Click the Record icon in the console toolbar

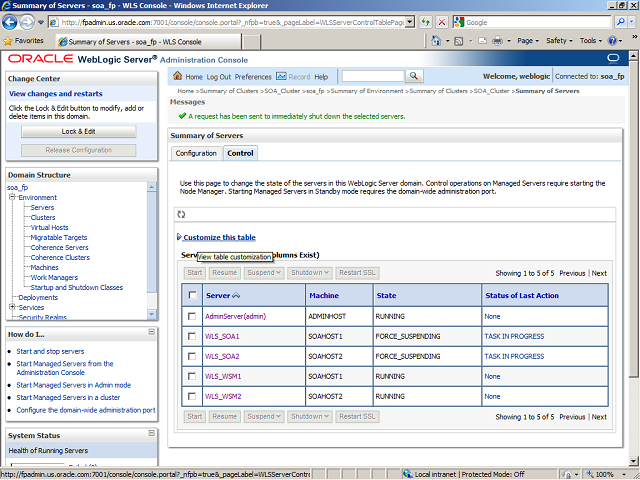coord(281,77)
